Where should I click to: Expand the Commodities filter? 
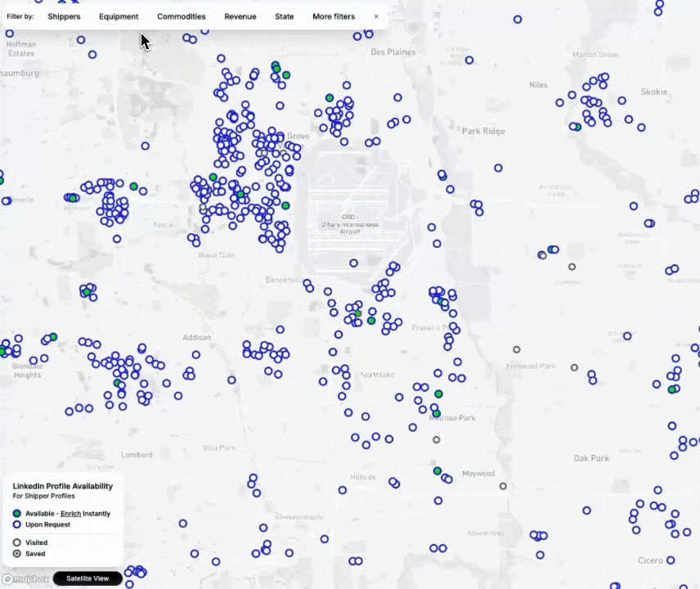coord(181,16)
